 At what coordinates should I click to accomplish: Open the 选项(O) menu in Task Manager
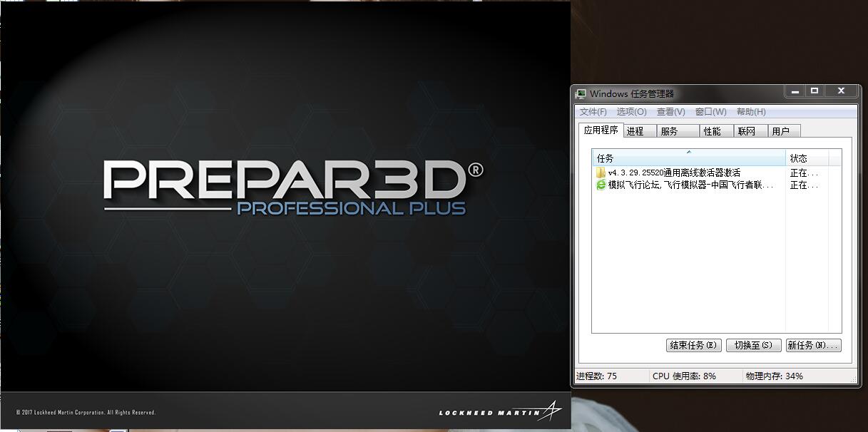(631, 112)
